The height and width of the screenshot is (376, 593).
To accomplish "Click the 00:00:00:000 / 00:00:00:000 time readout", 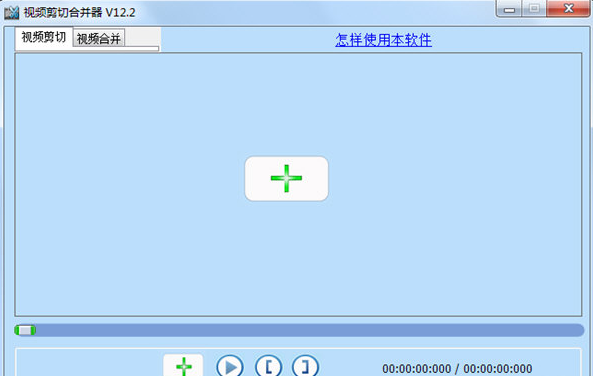I will click(457, 368).
